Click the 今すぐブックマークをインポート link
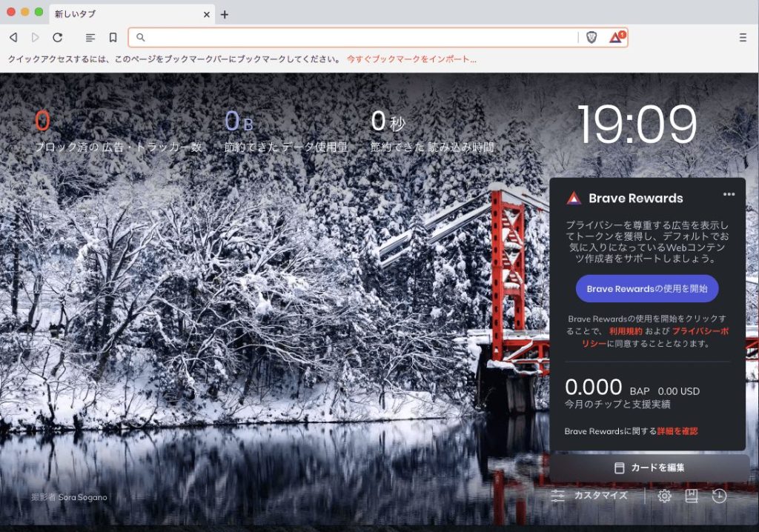This screenshot has width=759, height=532. point(411,59)
